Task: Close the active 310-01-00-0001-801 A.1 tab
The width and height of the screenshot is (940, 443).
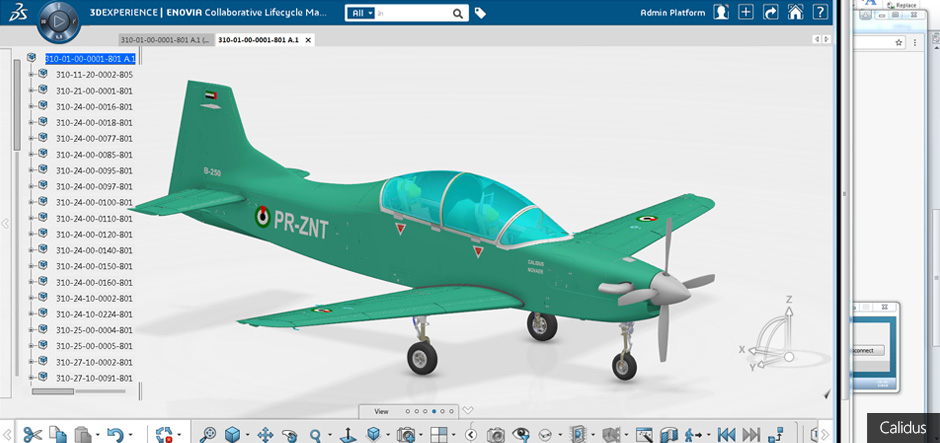Action: pos(308,40)
